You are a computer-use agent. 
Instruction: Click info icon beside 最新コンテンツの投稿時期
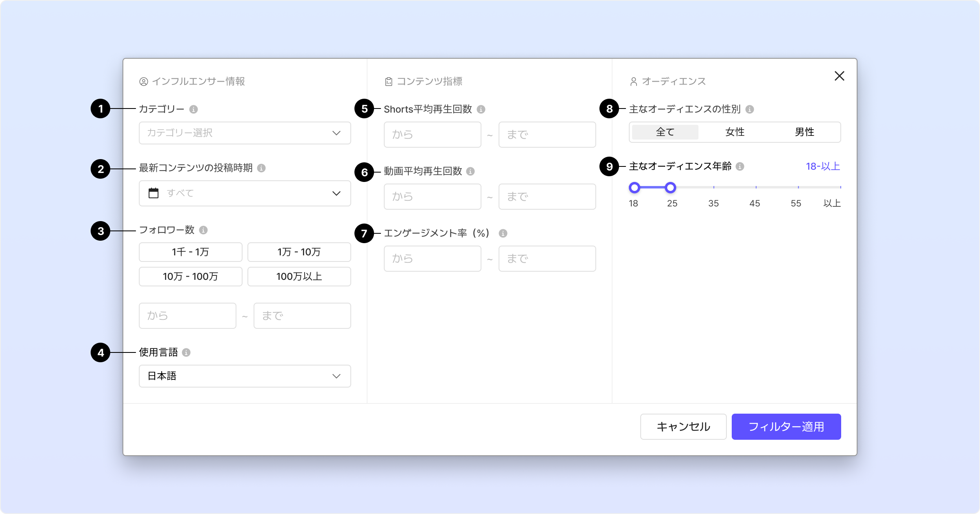tap(261, 168)
